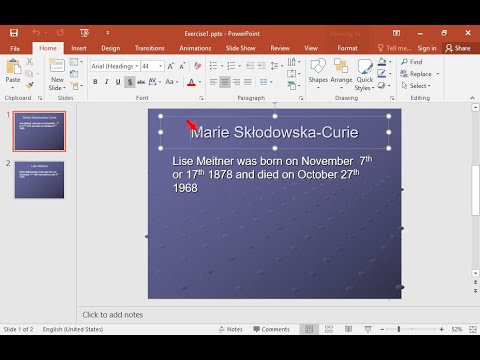Justify paragraph text

tap(248, 82)
